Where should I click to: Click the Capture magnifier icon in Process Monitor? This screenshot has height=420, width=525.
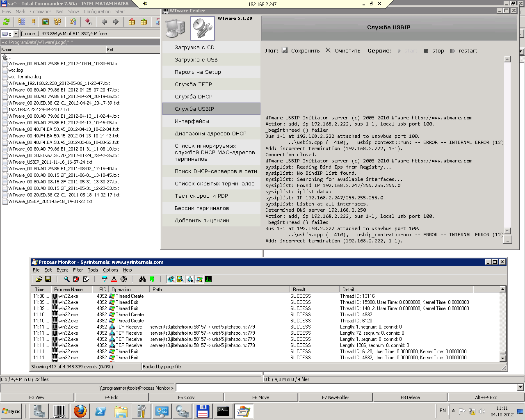(66, 279)
